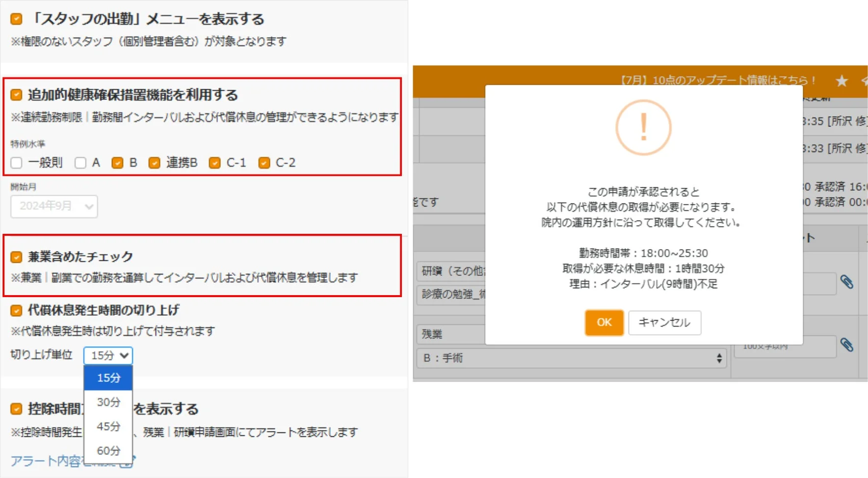Viewport: 868px width, 478px height.
Task: Select 30分 from the rounding unit list
Action: 108,402
